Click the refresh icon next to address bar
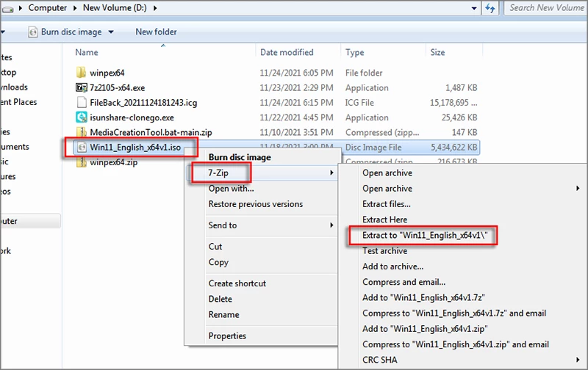This screenshot has height=370, width=588. click(490, 8)
